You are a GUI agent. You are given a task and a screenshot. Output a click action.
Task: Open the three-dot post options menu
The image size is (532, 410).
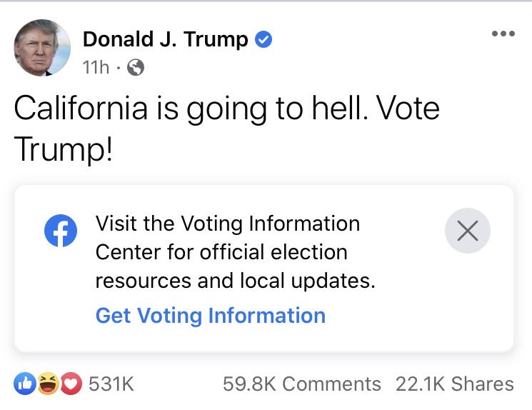(503, 34)
